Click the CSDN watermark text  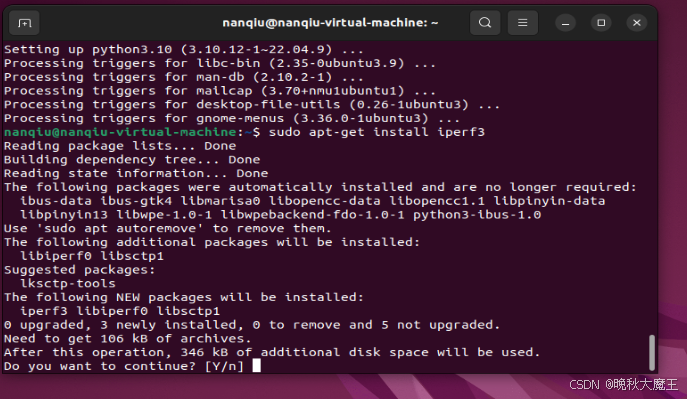pyautogui.click(x=623, y=385)
